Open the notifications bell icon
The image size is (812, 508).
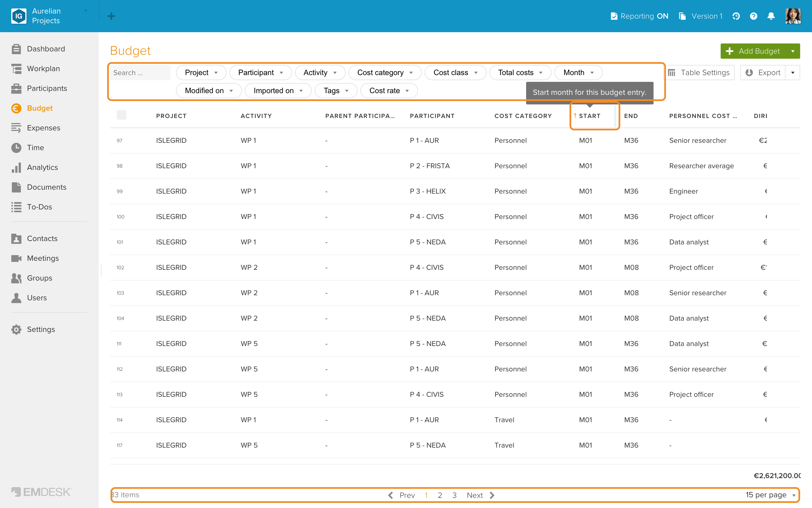click(x=771, y=16)
